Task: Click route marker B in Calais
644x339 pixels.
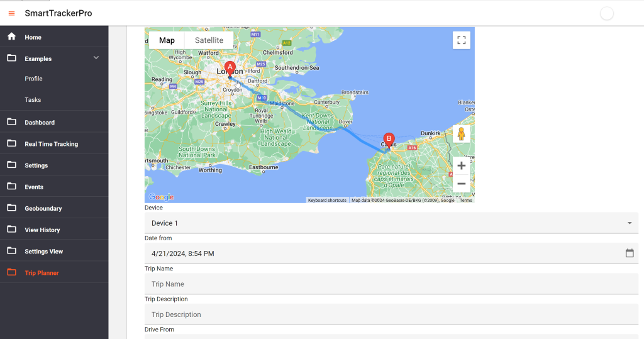Action: pyautogui.click(x=389, y=140)
